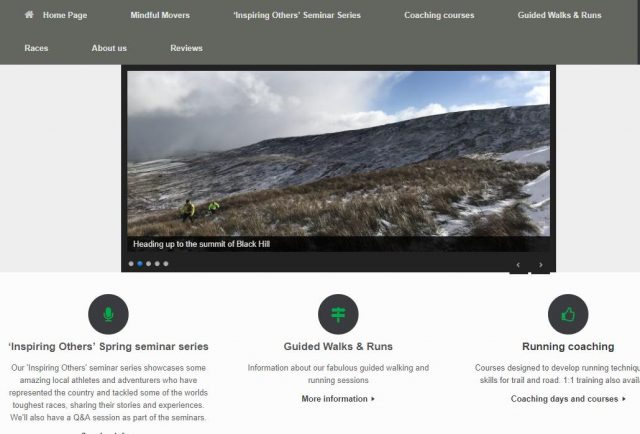The width and height of the screenshot is (640, 434).
Task: Select the fourth slideshow dot
Action: pos(157,264)
